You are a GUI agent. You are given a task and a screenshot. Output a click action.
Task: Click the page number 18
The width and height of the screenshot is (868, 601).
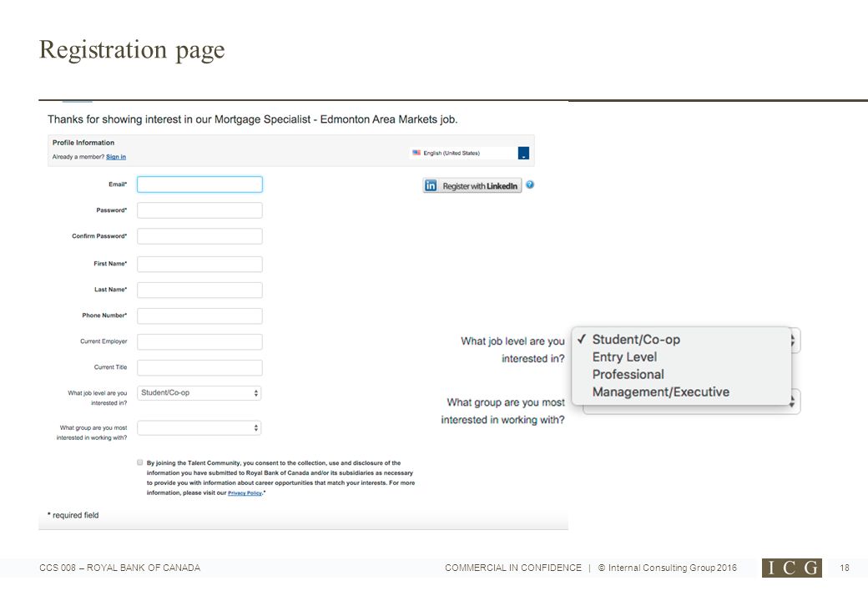point(844,568)
